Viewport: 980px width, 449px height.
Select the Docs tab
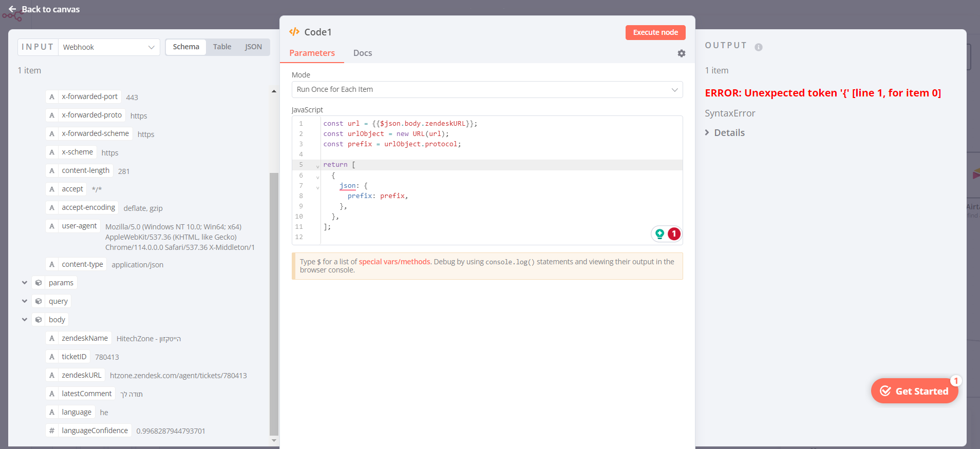tap(363, 53)
